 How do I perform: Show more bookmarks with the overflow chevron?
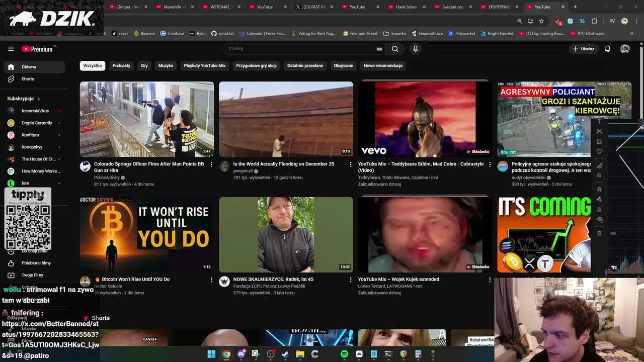pyautogui.click(x=632, y=34)
